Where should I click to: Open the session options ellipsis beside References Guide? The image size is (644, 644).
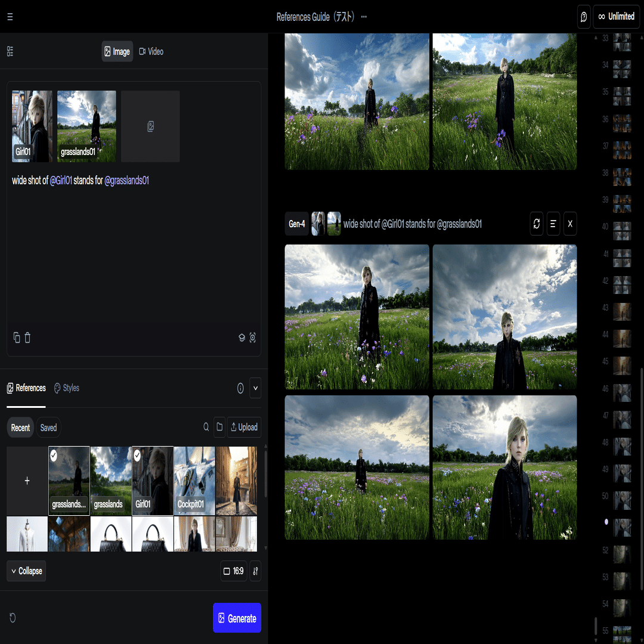(x=364, y=17)
